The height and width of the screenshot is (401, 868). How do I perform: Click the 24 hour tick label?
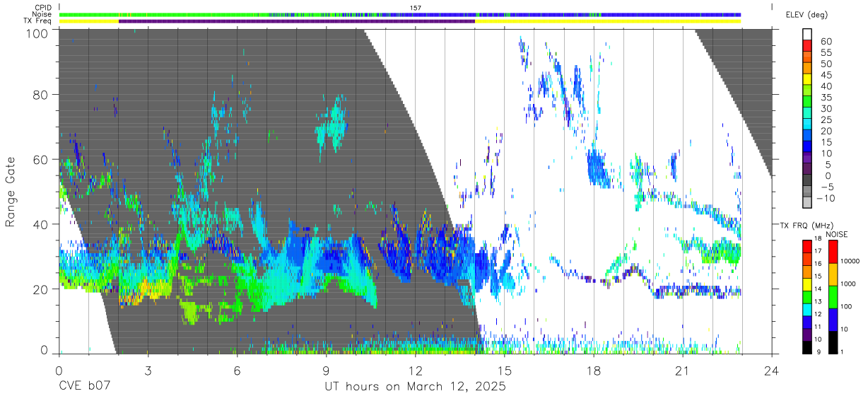(x=772, y=371)
